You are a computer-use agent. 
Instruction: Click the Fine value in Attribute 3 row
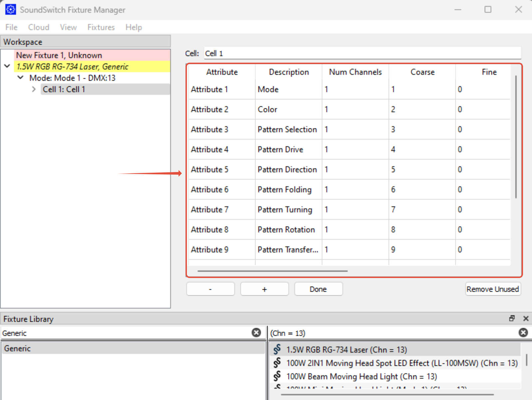(x=483, y=129)
